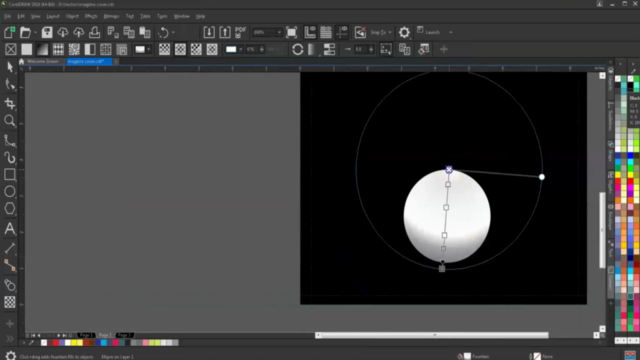Select the Pick tool
This screenshot has width=640, height=360.
[10, 67]
